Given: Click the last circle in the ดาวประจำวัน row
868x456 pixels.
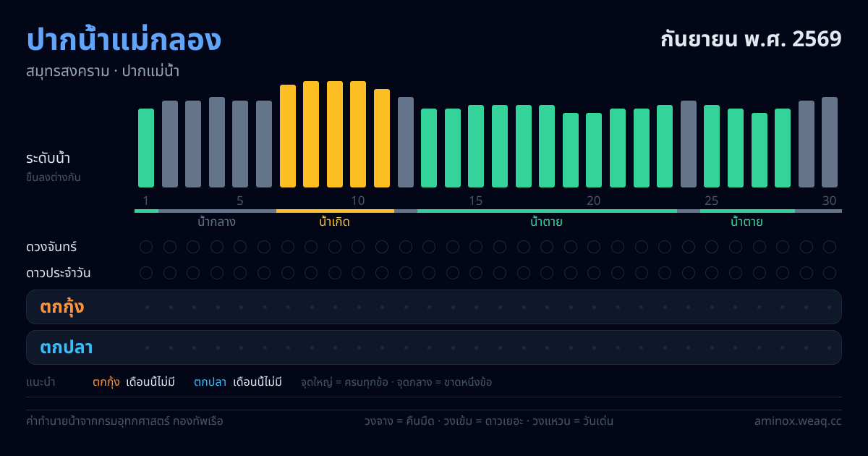Looking at the screenshot, I should click(830, 273).
